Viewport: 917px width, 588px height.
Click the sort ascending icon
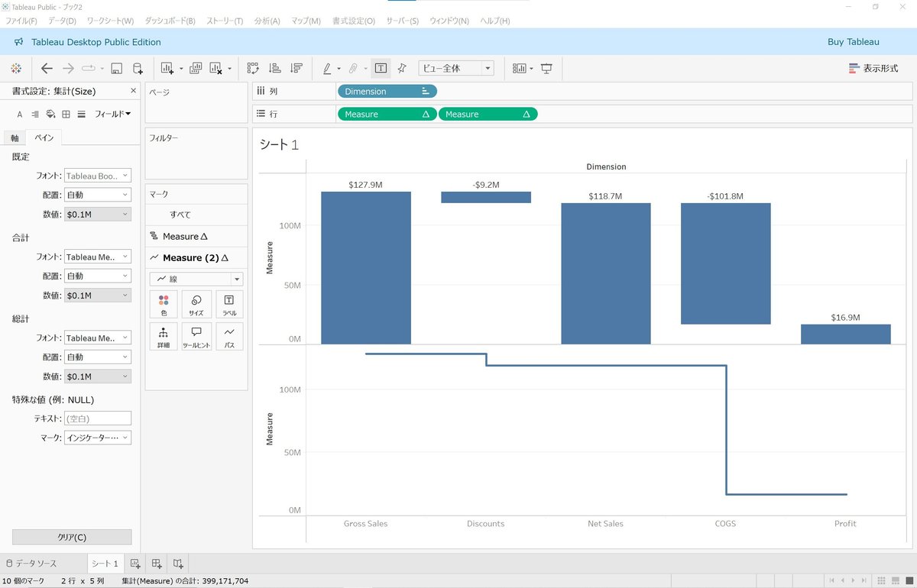[x=275, y=68]
